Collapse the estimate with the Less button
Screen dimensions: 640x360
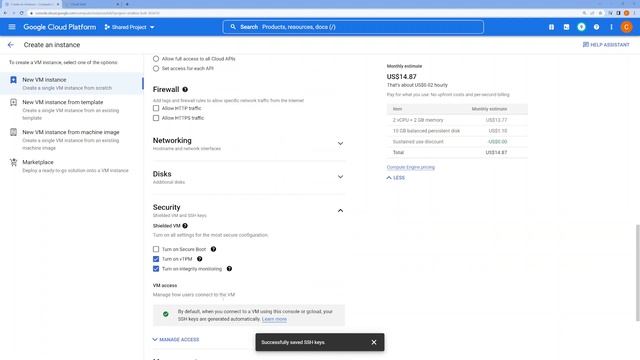tap(396, 178)
